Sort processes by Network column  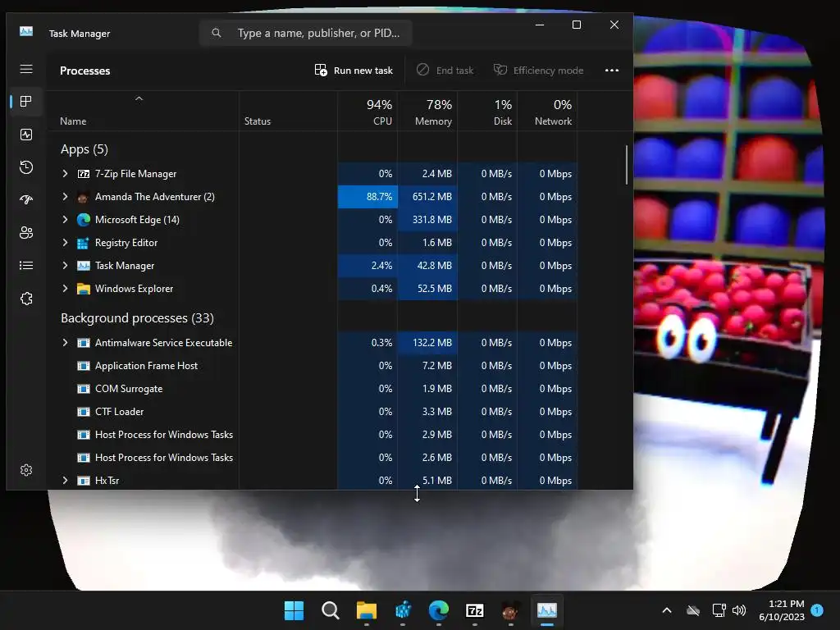pyautogui.click(x=547, y=112)
